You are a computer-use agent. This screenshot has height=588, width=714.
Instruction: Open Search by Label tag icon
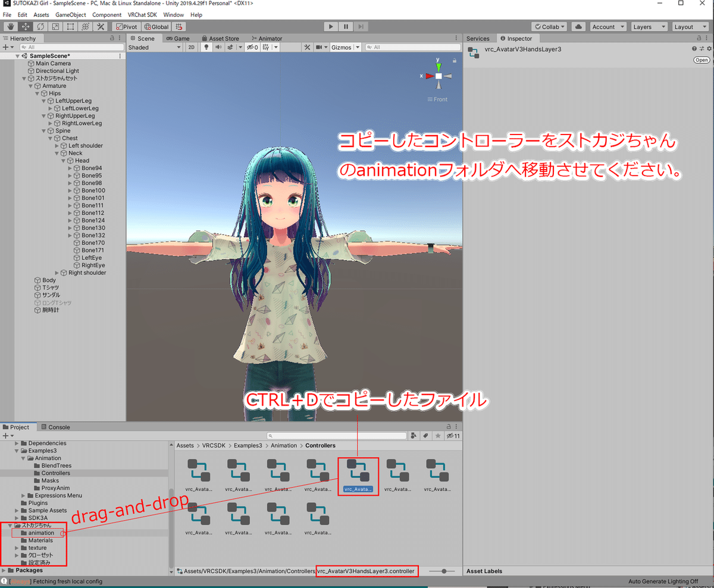coord(426,436)
